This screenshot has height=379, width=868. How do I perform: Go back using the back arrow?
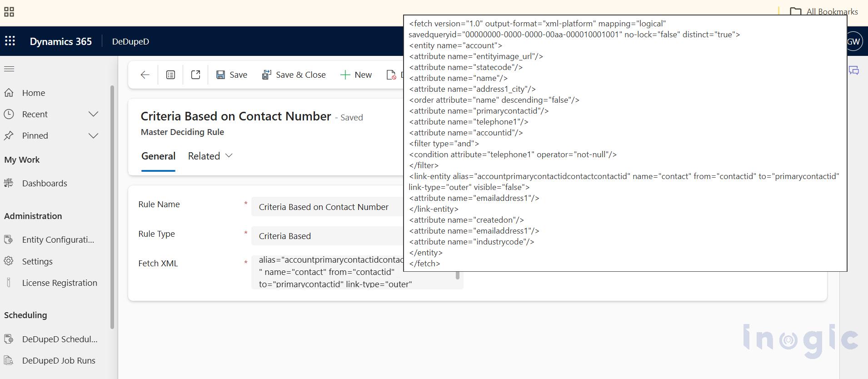pyautogui.click(x=145, y=75)
